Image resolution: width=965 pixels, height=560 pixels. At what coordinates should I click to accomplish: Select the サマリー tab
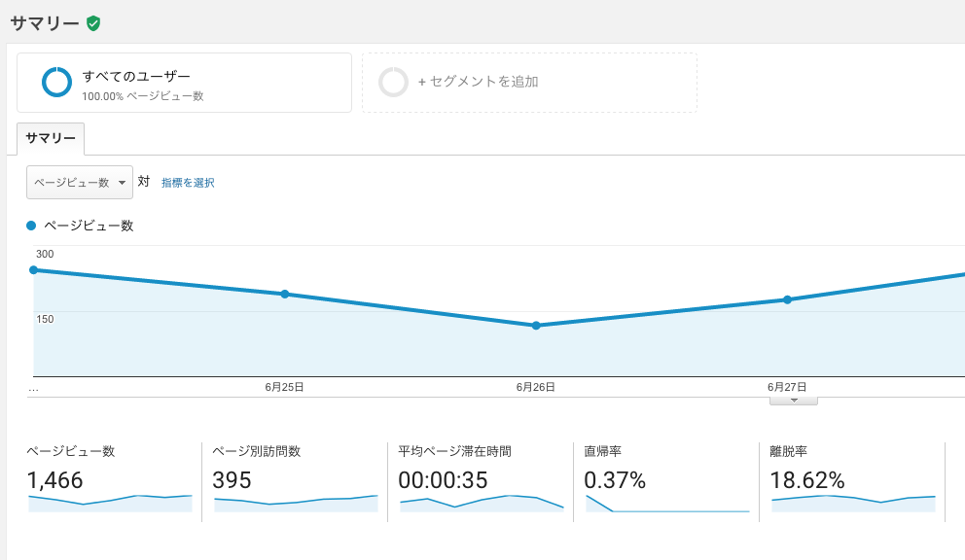[51, 138]
